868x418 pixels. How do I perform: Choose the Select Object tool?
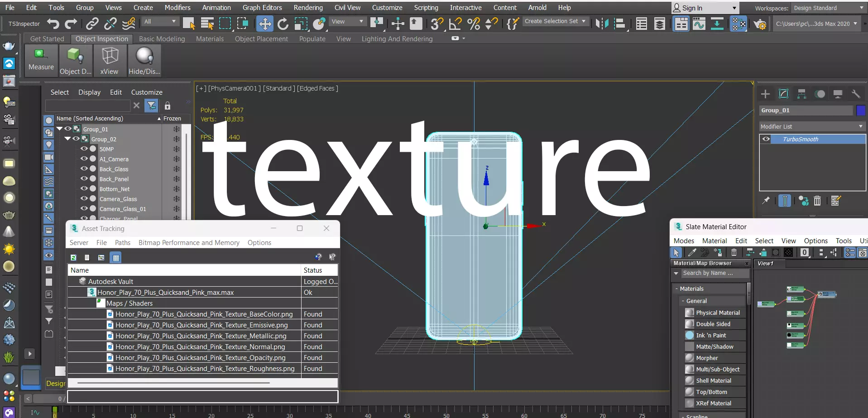(x=189, y=24)
